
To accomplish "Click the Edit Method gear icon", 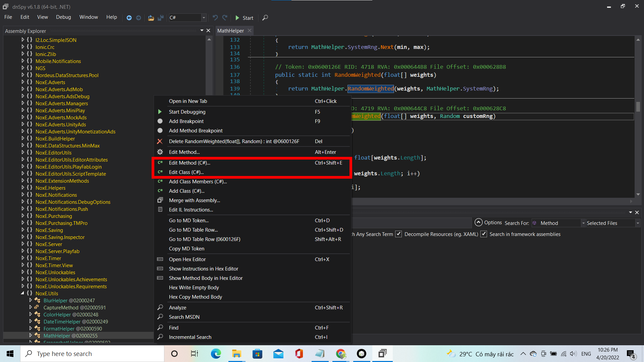I will pos(160,152).
